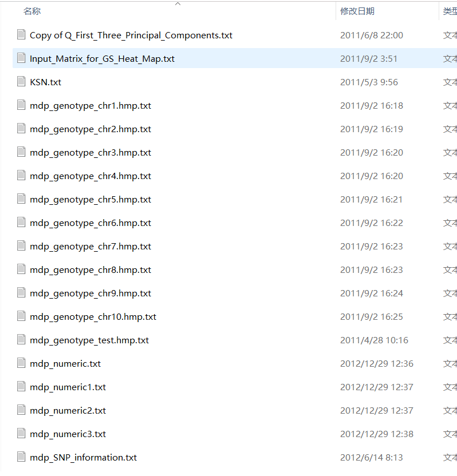
Task: Click the icon for mdp_genotype_chr3.hmp.txt
Action: point(21,152)
